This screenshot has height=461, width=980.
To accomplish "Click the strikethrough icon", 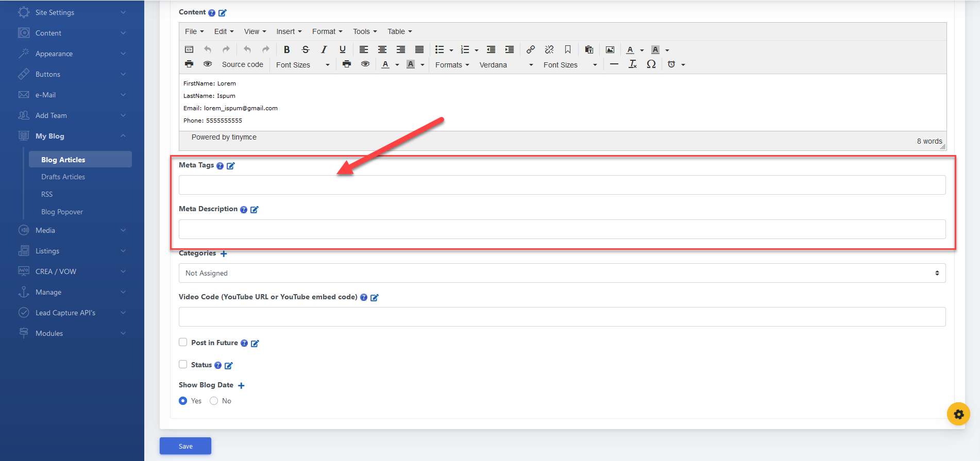I will (306, 49).
